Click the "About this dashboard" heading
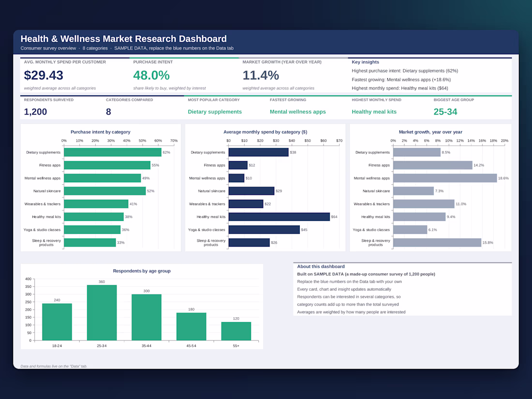532x399 pixels. pyautogui.click(x=321, y=266)
